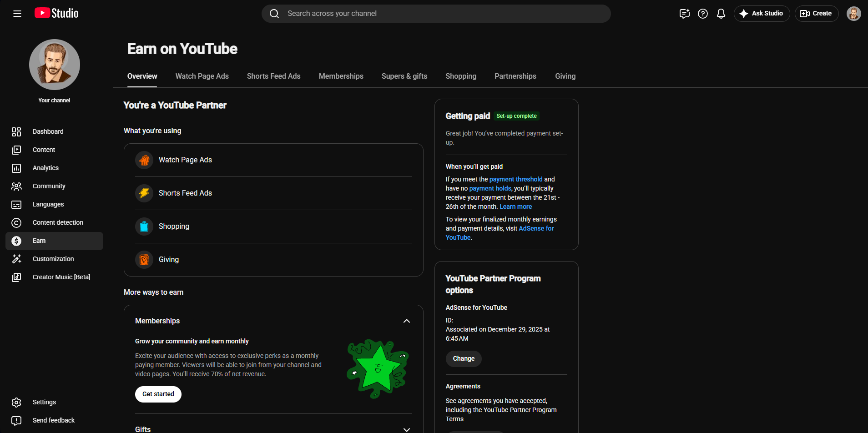Go to Dashboard in the sidebar

point(55,131)
